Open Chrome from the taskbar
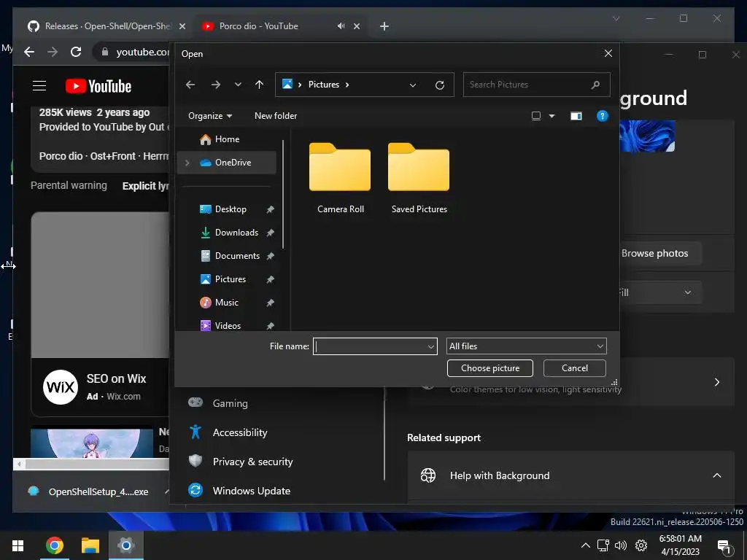The width and height of the screenshot is (747, 560). tap(54, 545)
